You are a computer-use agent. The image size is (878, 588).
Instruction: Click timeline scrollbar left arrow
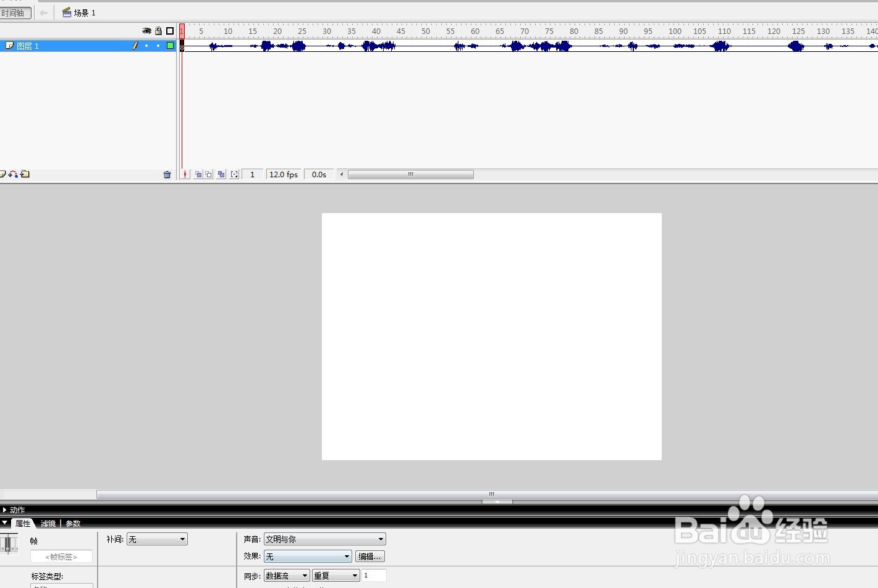[x=342, y=175]
